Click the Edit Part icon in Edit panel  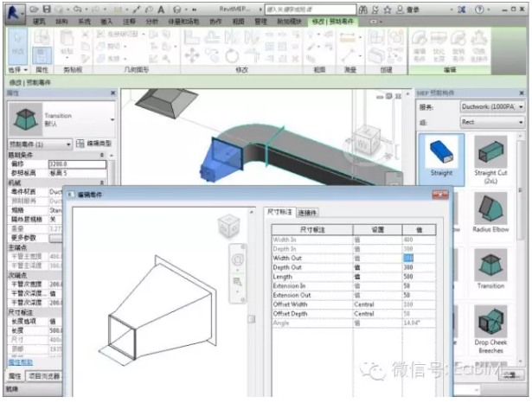coord(420,46)
